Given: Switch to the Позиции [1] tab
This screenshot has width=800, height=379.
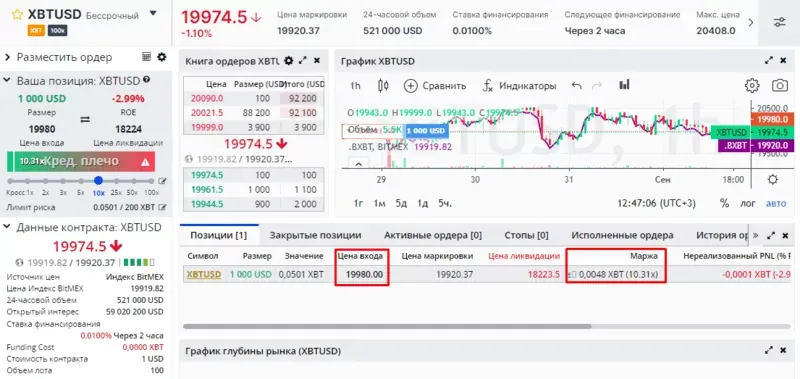Looking at the screenshot, I should click(218, 235).
